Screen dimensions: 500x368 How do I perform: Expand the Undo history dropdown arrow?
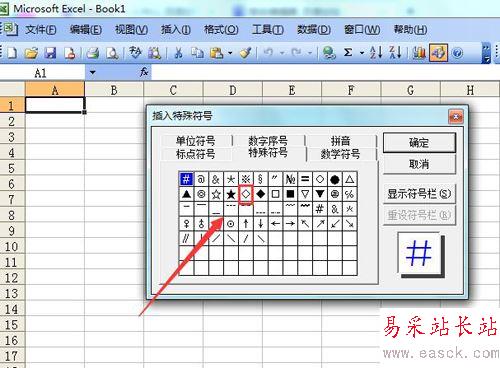(282, 53)
